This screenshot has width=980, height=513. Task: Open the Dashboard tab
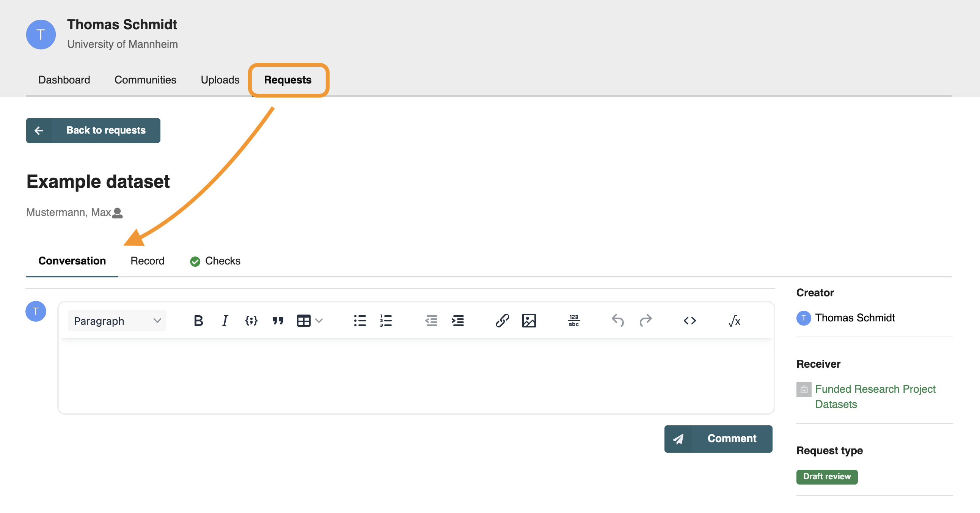click(x=64, y=80)
